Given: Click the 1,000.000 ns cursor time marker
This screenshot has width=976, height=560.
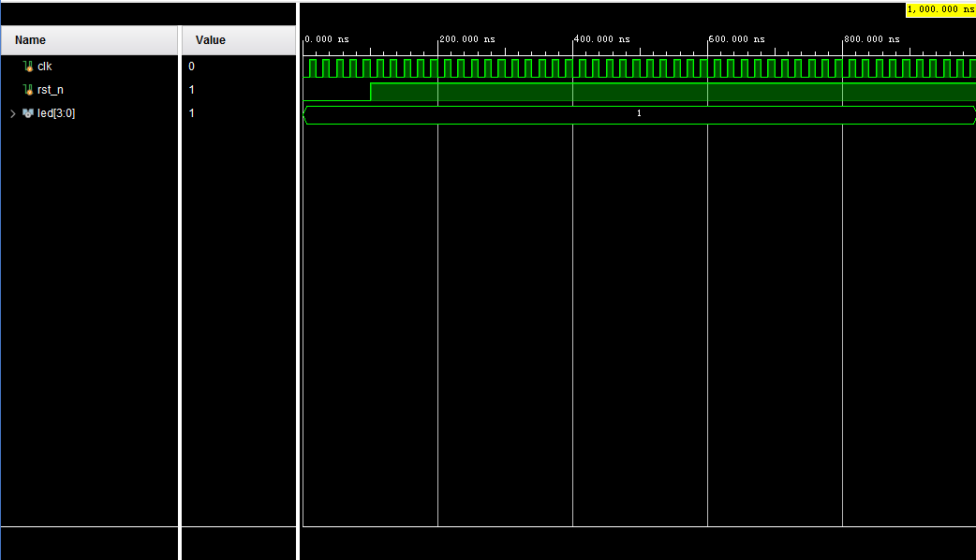Looking at the screenshot, I should point(940,9).
